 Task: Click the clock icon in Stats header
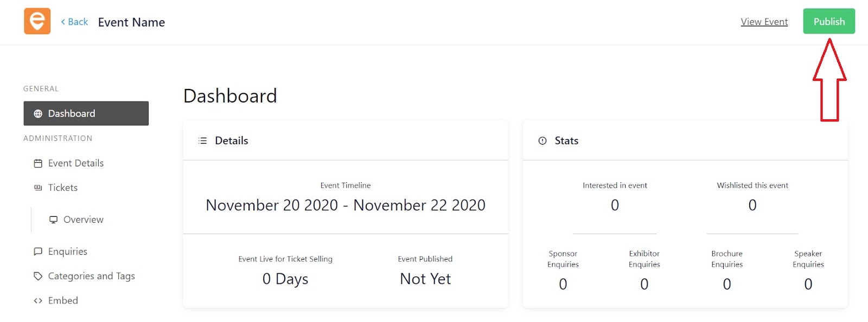(x=542, y=141)
